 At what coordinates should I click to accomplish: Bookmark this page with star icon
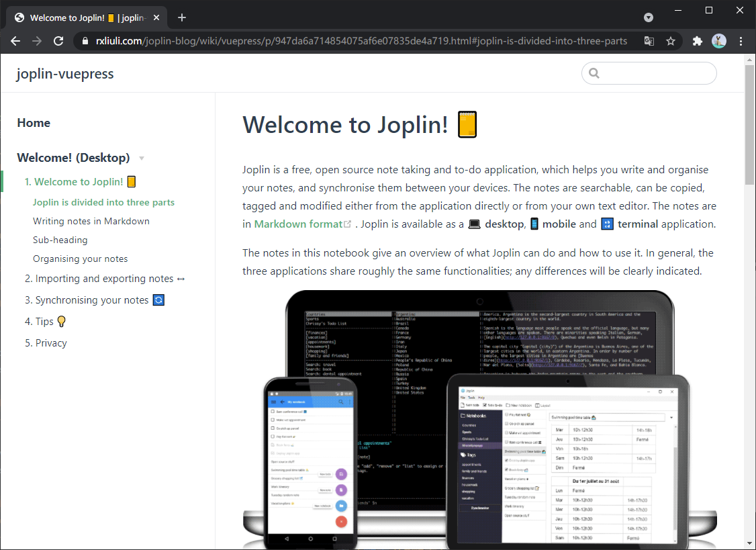[x=671, y=41]
